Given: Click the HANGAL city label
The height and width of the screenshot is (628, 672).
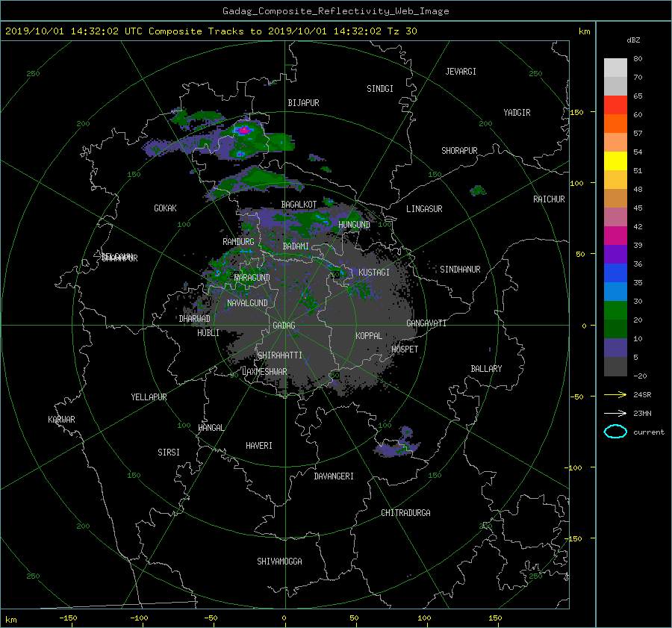Looking at the screenshot, I should [211, 428].
